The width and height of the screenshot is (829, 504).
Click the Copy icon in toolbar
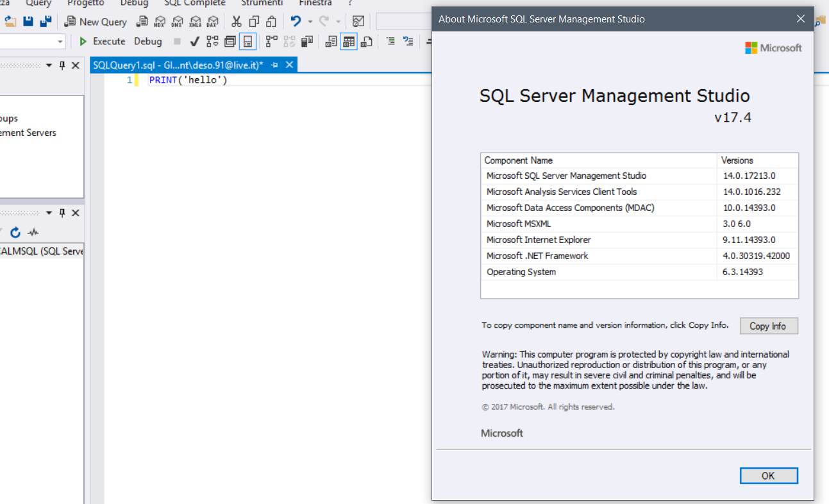(254, 21)
